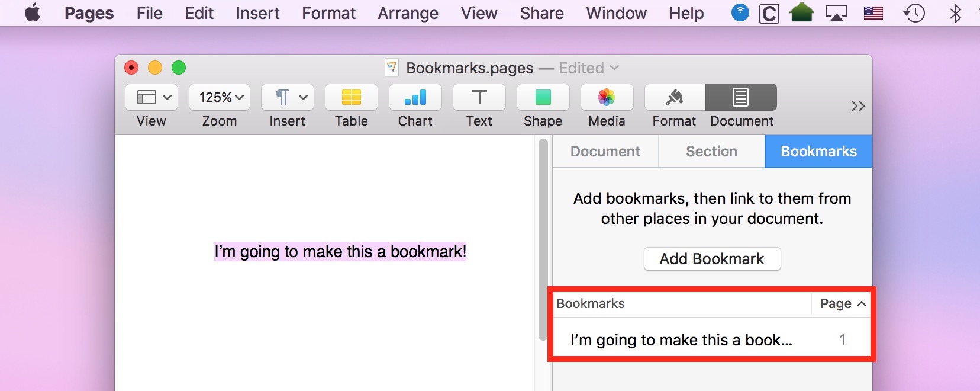Switch to the Section tab
The image size is (980, 391).
tap(711, 152)
